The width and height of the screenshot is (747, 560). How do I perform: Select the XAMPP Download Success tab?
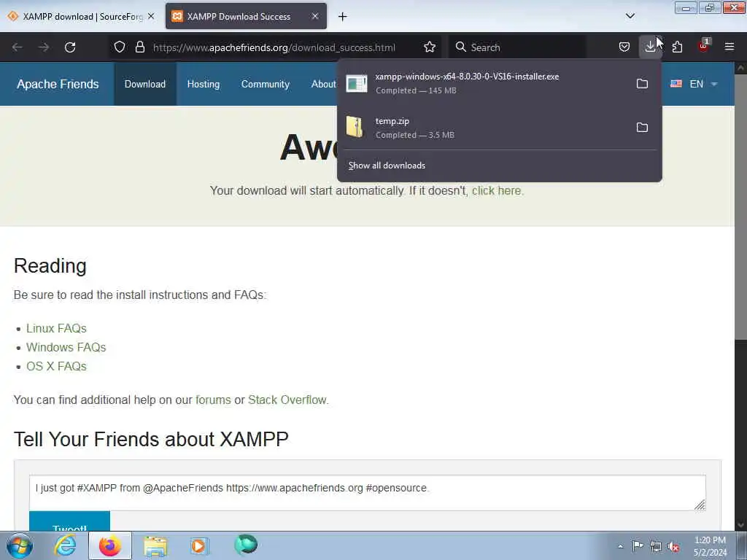point(246,16)
